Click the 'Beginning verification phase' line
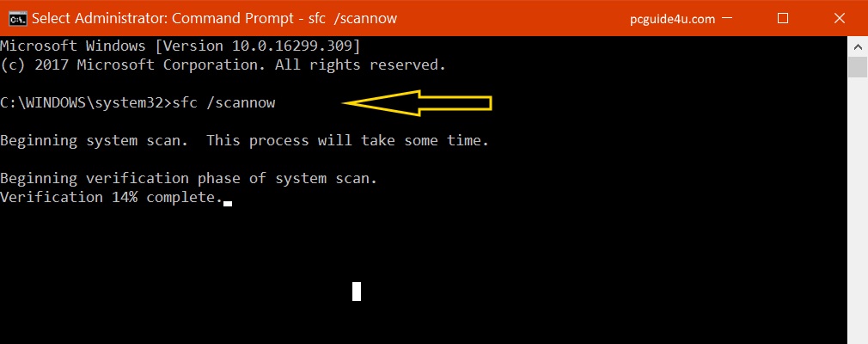This screenshot has height=344, width=868. (x=189, y=178)
